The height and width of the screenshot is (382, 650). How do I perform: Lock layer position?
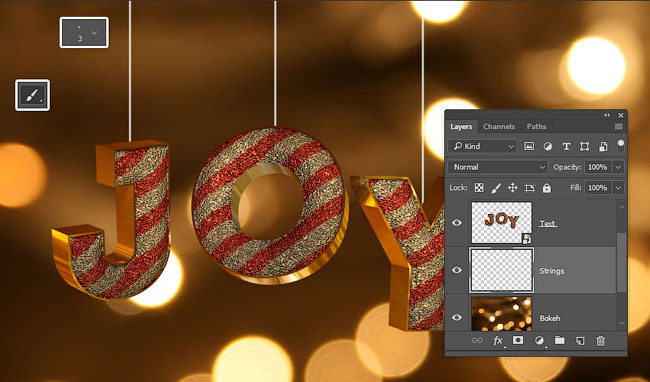click(x=513, y=188)
